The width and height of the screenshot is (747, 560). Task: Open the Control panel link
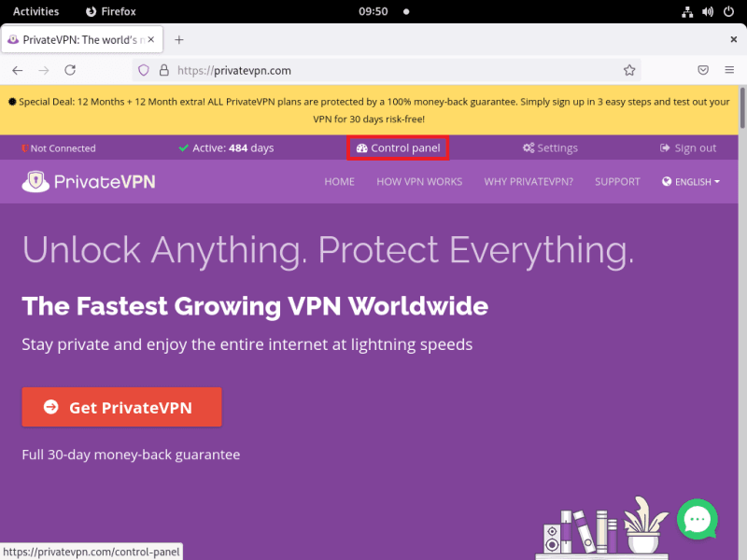[398, 148]
